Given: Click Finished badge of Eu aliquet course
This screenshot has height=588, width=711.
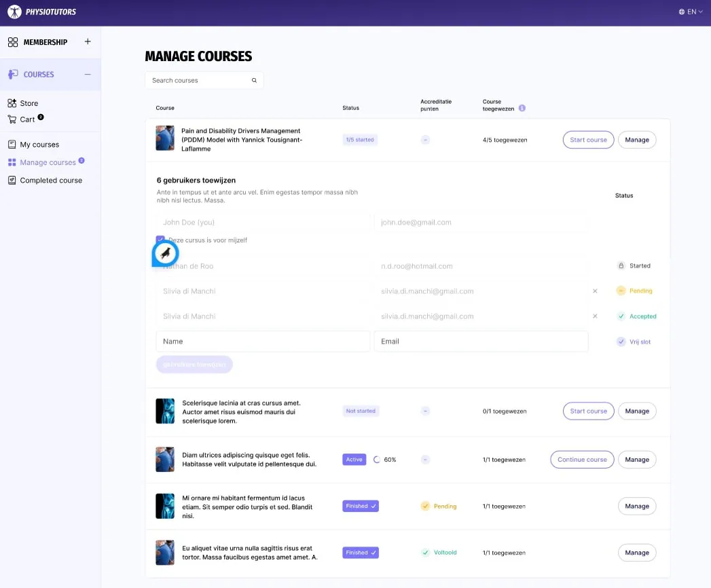Looking at the screenshot, I should coord(361,553).
